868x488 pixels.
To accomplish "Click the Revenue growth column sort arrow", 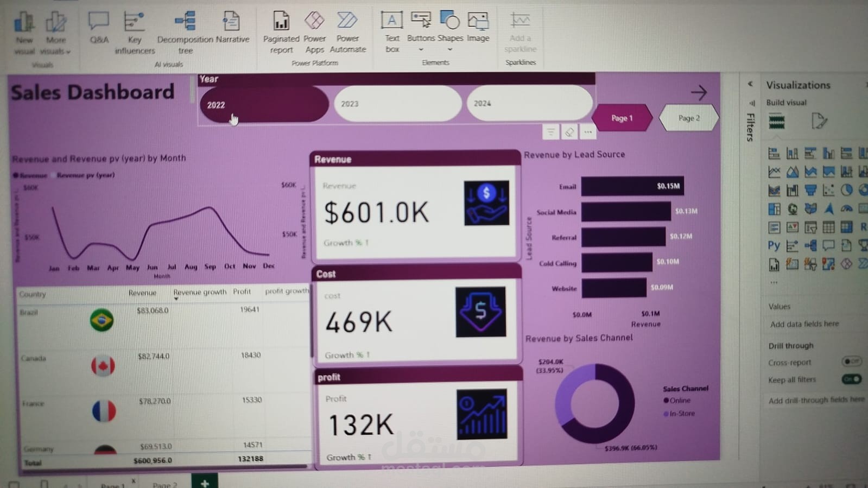I will [176, 299].
